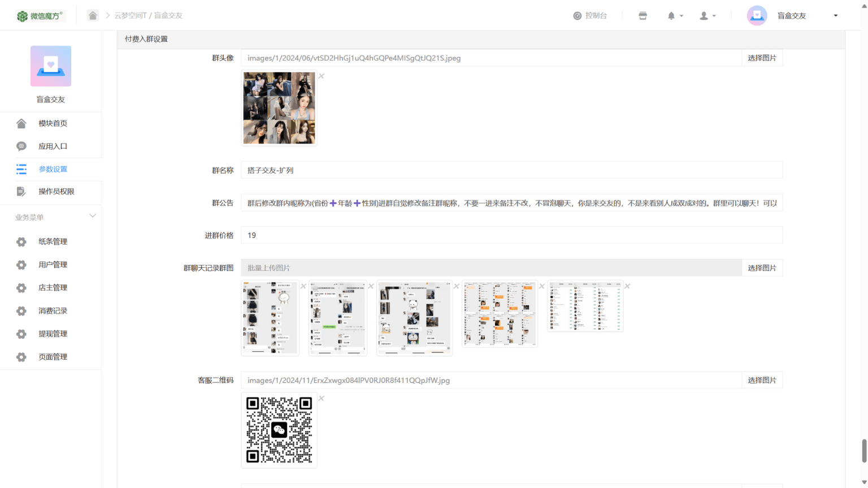The height and width of the screenshot is (488, 868).
Task: Click the gear icon beside 消费记录
Action: click(x=21, y=311)
